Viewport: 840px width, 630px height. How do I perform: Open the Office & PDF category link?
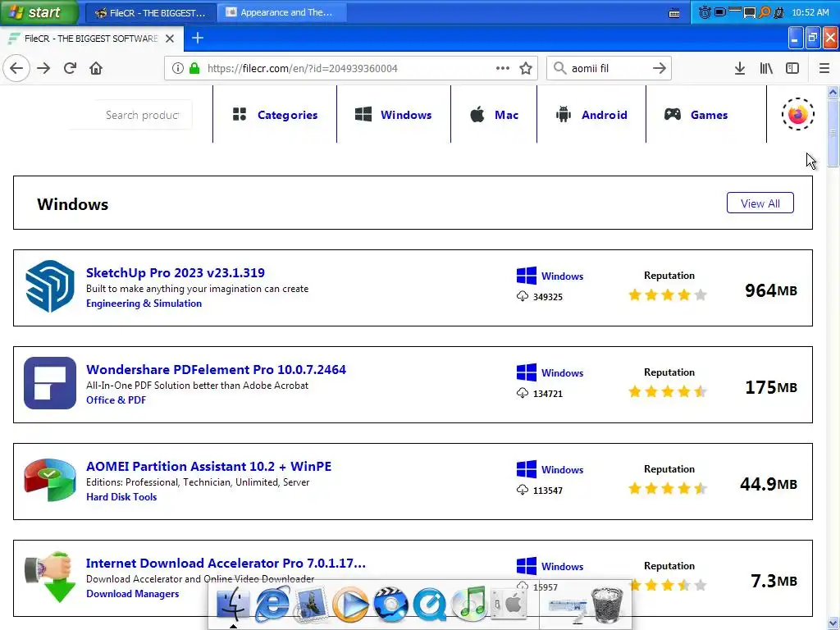[x=116, y=400]
